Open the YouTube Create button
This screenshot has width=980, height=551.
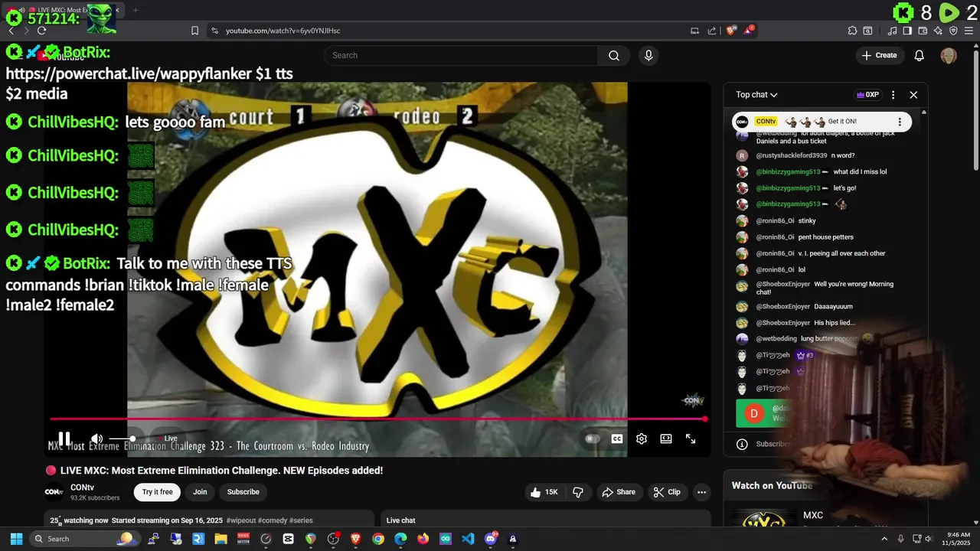(879, 55)
